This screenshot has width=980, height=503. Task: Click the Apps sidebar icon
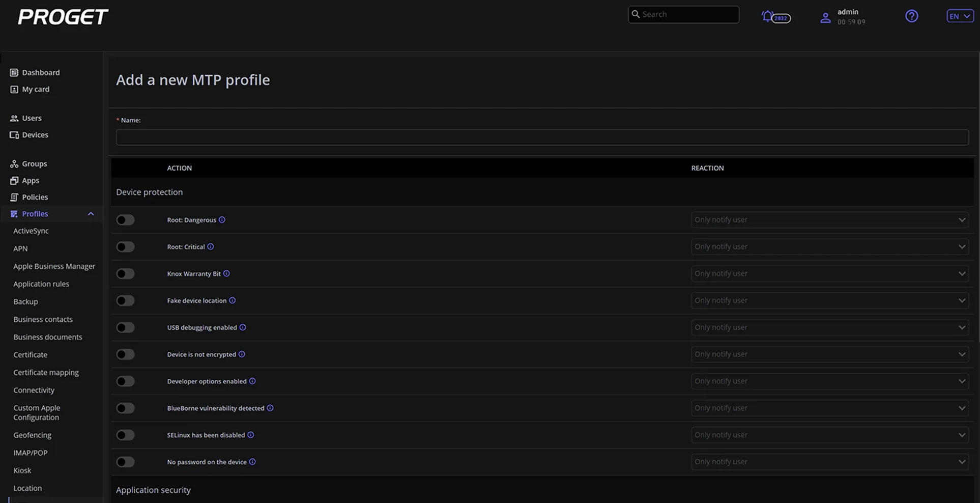tap(14, 181)
